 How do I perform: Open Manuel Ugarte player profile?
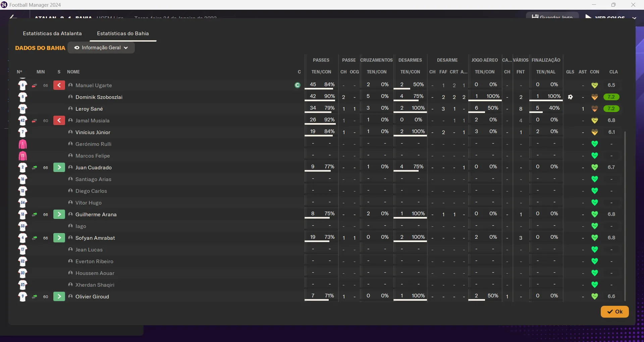click(94, 85)
